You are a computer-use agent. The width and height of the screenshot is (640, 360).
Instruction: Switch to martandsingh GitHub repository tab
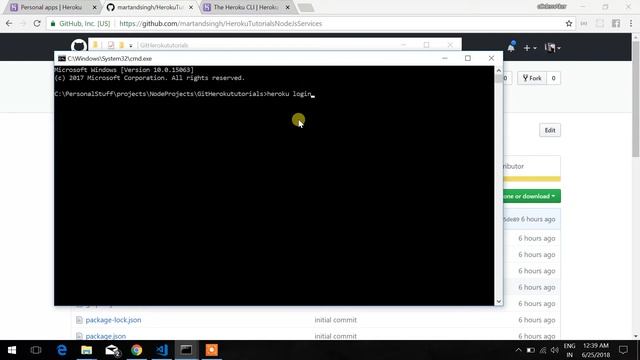[149, 7]
